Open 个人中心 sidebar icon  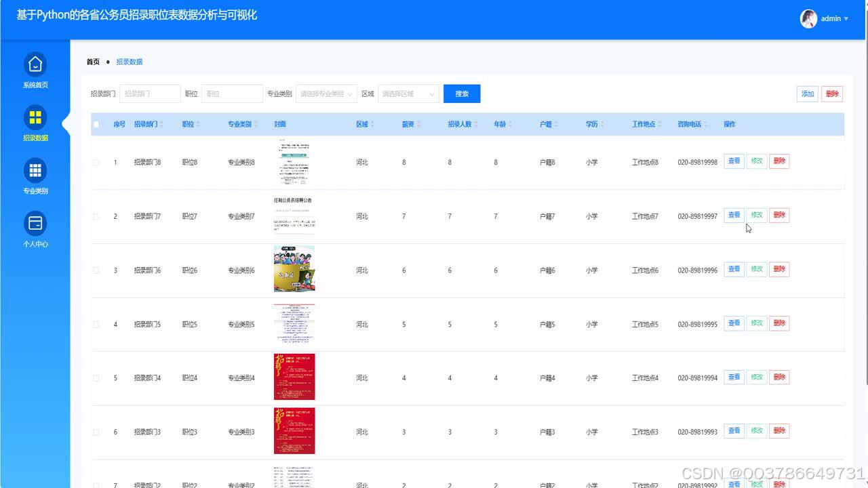(35, 222)
